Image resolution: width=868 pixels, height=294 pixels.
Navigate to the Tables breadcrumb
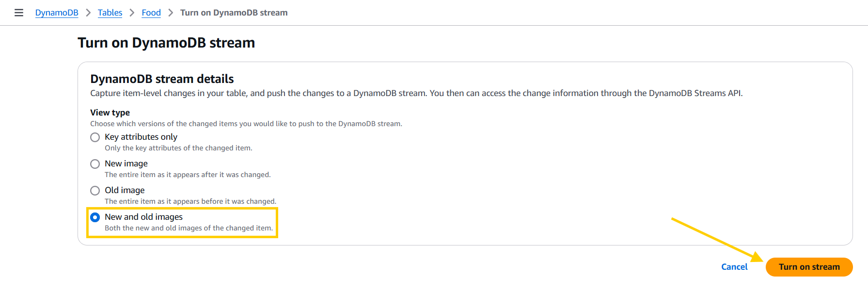(110, 13)
